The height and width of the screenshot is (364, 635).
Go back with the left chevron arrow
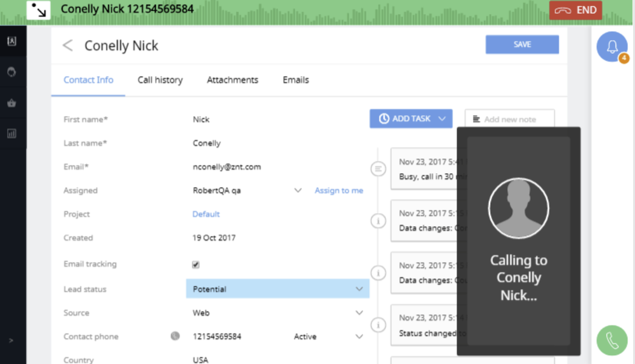pos(68,45)
